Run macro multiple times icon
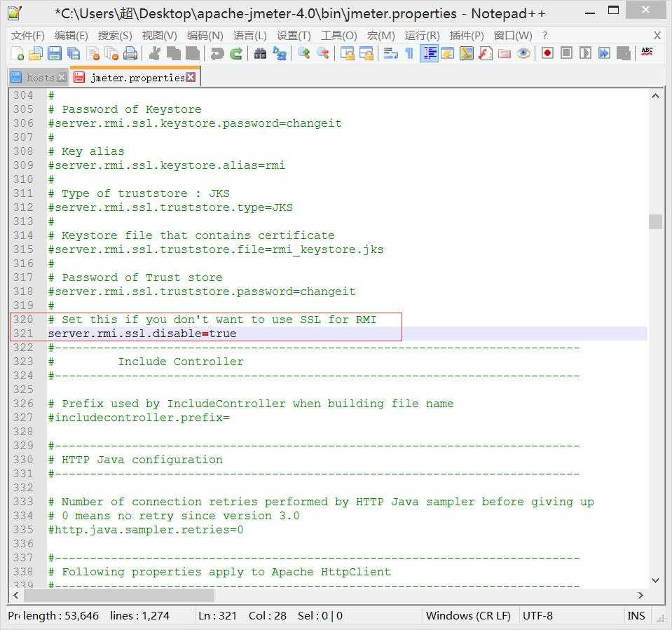This screenshot has height=630, width=672. (604, 53)
